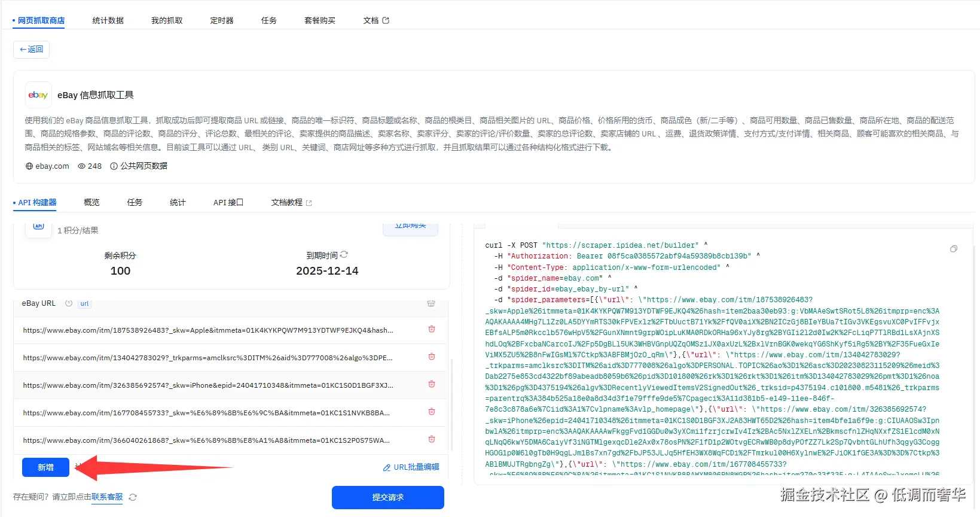Select the 统计 sub-tab
The height and width of the screenshot is (517, 980).
tap(178, 203)
